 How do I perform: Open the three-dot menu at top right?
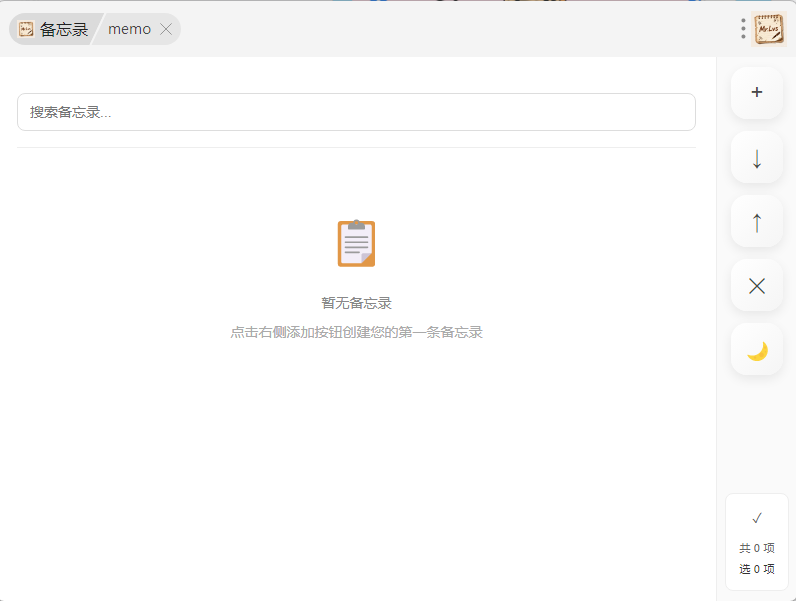point(743,29)
